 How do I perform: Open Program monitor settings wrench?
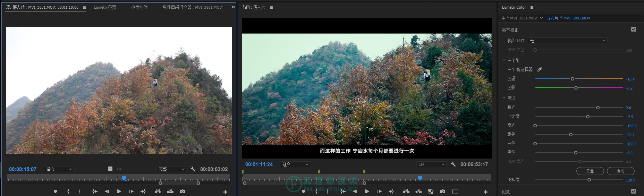453,164
